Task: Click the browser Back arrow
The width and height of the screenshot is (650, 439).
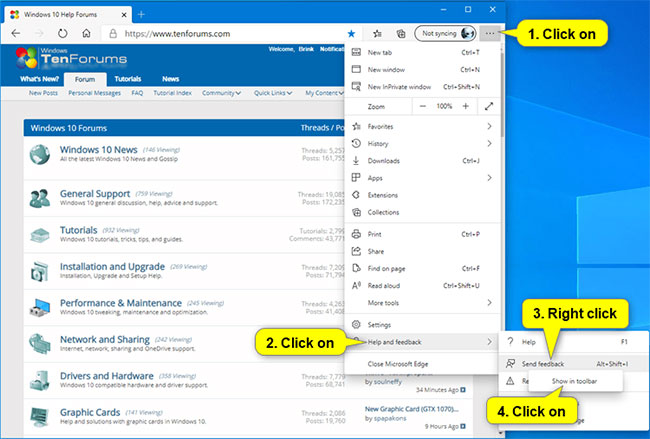Action: (x=16, y=33)
